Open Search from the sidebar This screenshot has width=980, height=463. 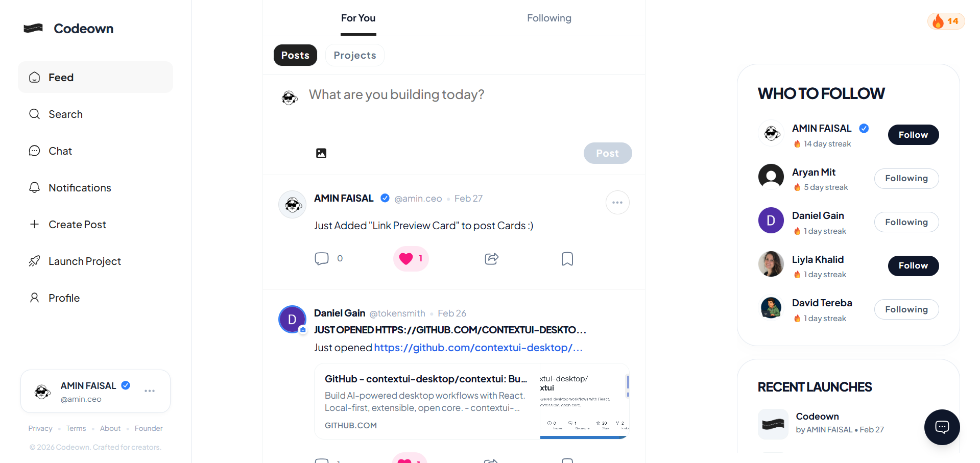[65, 114]
